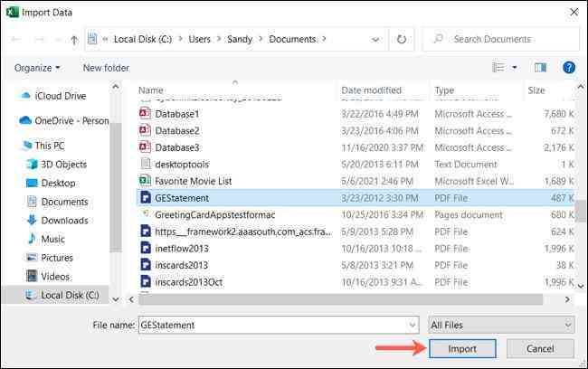Open Downloads in navigation pane

[x=57, y=221]
